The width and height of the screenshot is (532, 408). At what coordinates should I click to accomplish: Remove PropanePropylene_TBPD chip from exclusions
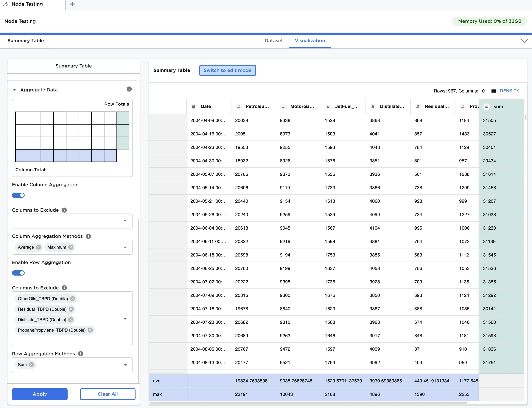pos(90,330)
